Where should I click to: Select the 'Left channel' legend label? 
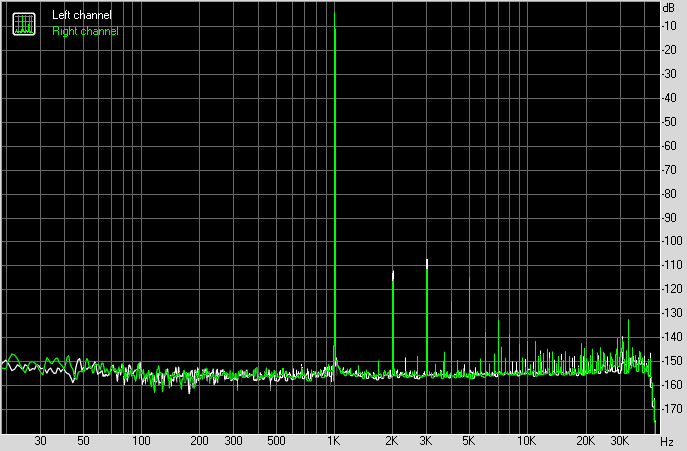(82, 15)
